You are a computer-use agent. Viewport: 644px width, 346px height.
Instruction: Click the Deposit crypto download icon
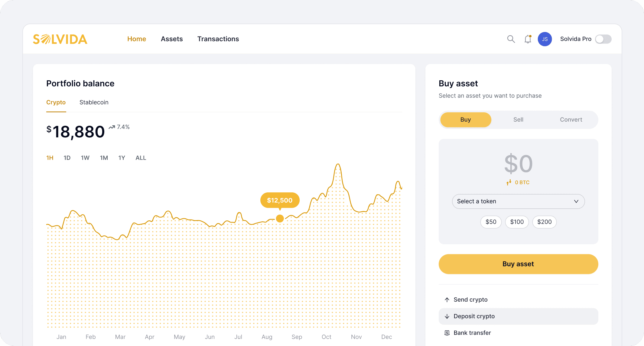click(x=447, y=316)
